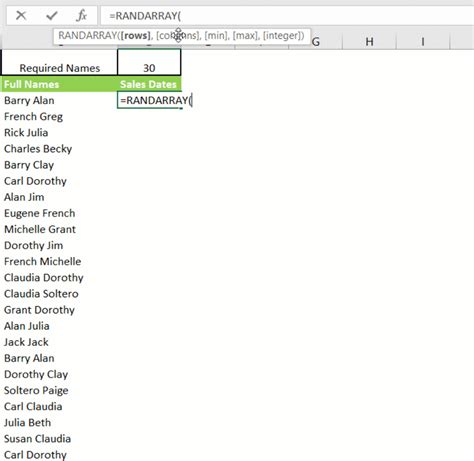Select the Charles Becky cell
This screenshot has height=461, width=474.
coord(59,149)
